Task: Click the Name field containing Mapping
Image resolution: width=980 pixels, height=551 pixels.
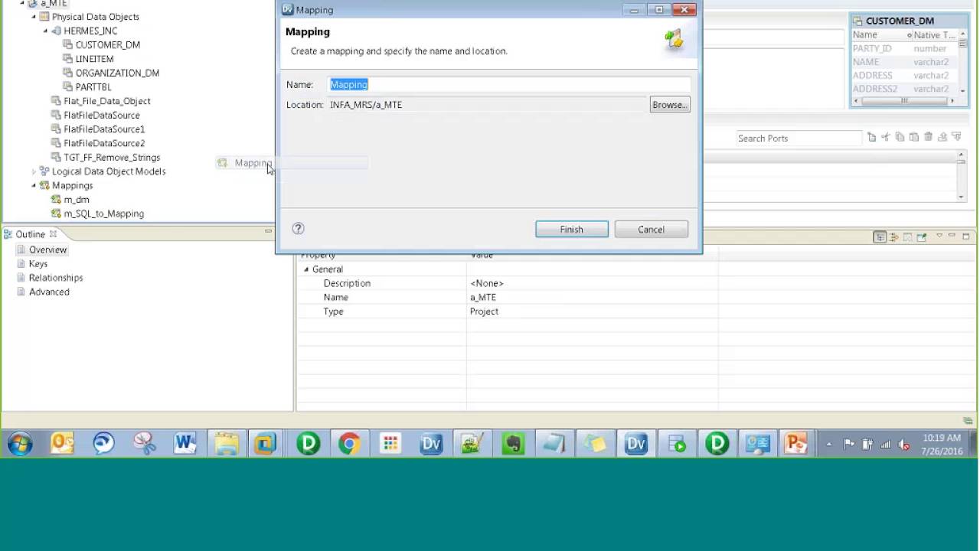Action: pos(510,84)
